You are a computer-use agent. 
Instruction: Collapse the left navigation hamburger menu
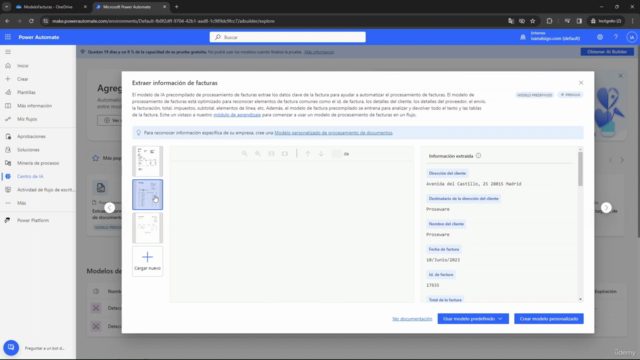pos(8,52)
